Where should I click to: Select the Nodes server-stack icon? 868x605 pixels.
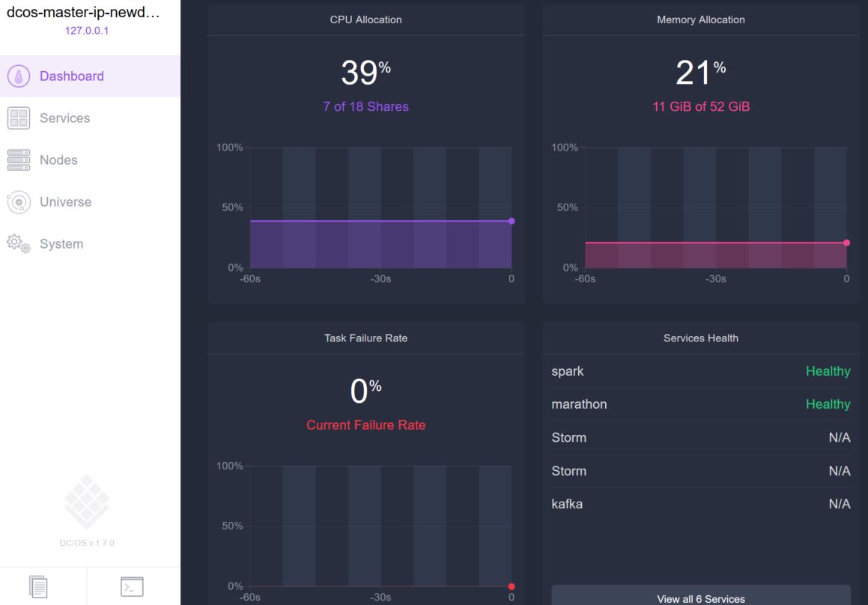point(19,160)
